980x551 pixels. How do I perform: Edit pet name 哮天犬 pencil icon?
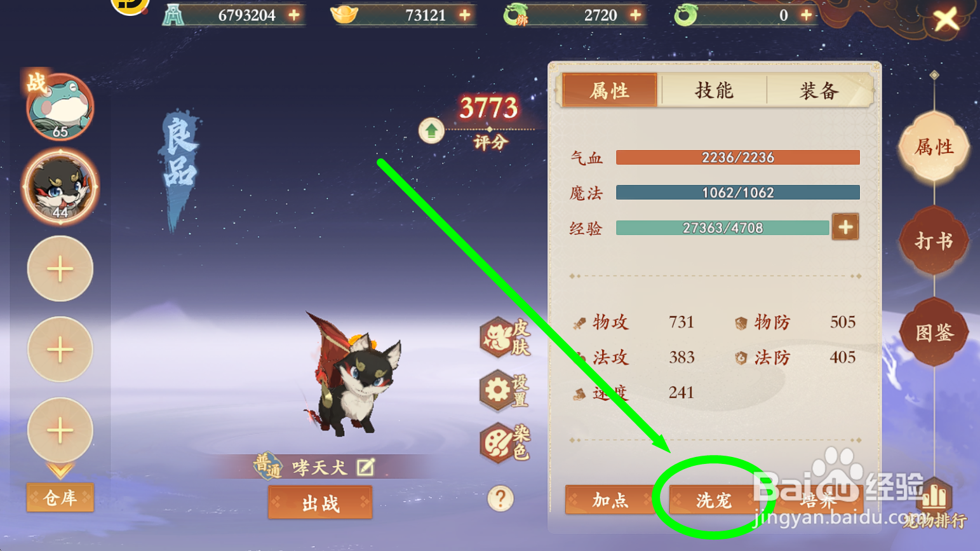[x=366, y=467]
